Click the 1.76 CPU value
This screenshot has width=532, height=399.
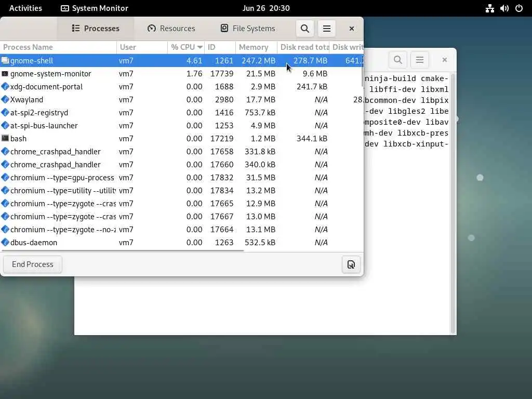tap(194, 74)
